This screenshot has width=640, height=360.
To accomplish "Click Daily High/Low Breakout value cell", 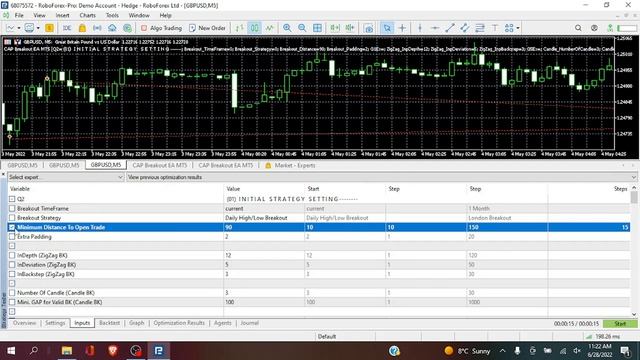I will coord(264,218).
